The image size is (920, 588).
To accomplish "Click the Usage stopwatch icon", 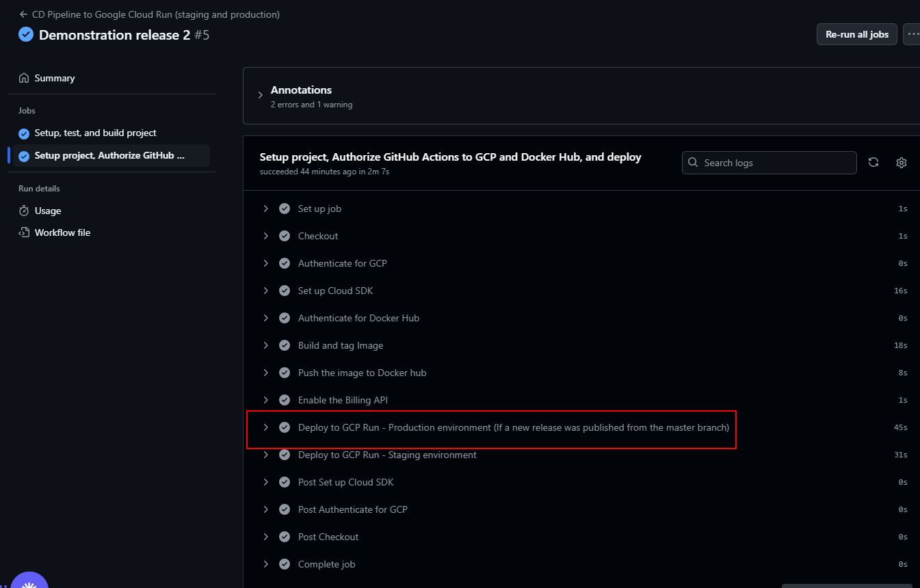I will [24, 211].
